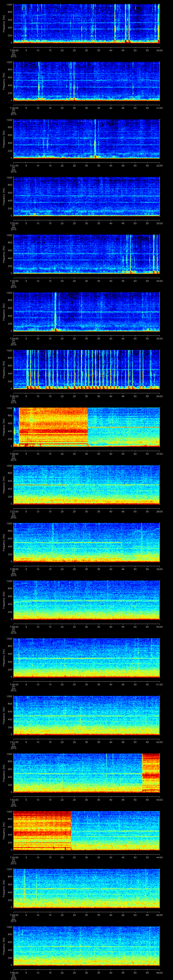Select the spectrogram panel starting at 7:44:00
This screenshot has height=980, width=173.
[87, 888]
